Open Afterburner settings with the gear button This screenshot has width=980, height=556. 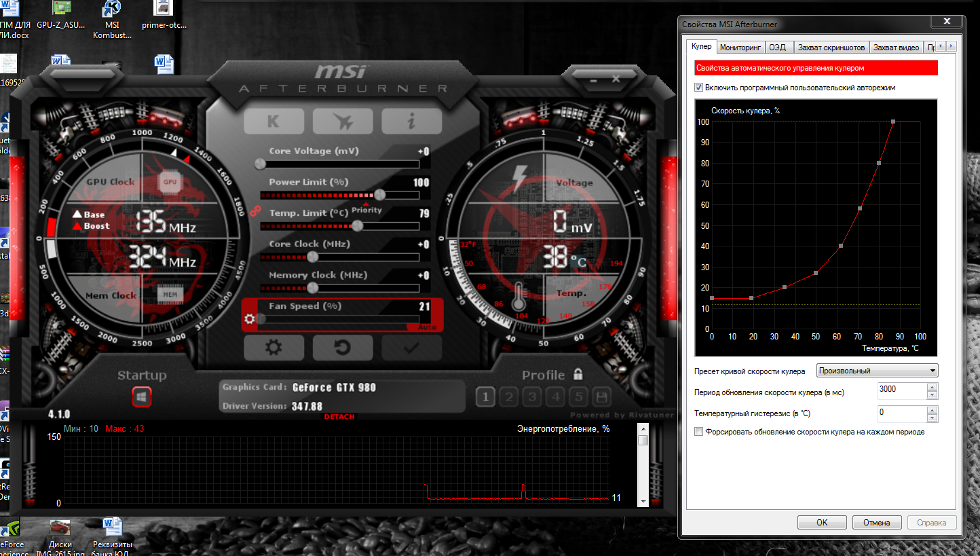274,348
